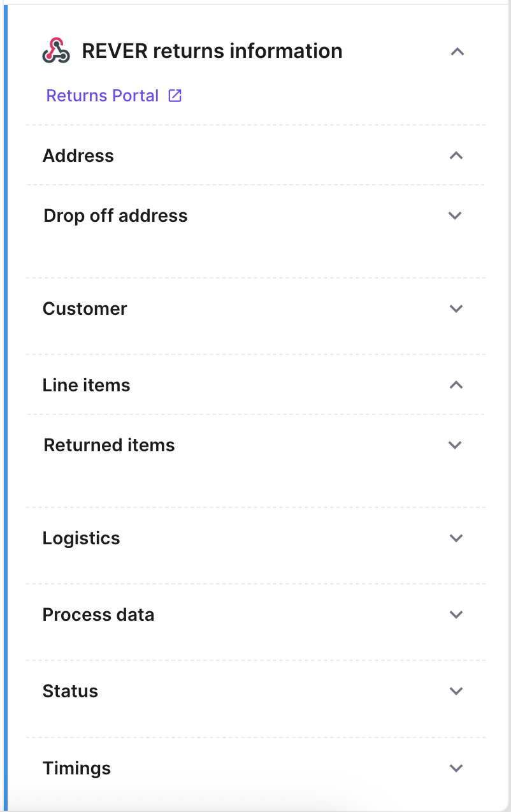Open the Returns Portal link

point(103,96)
